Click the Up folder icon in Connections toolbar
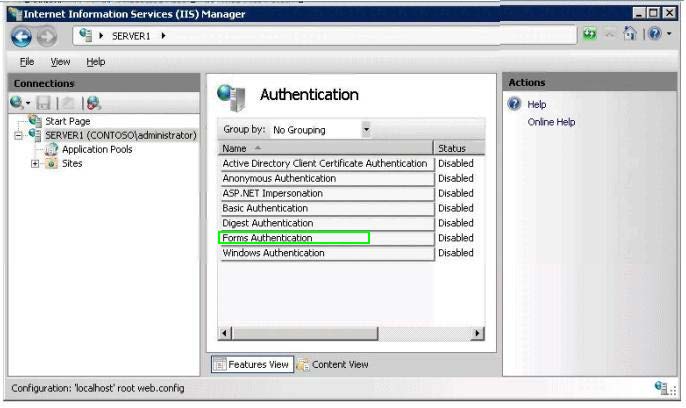The height and width of the screenshot is (408, 686). [x=68, y=103]
